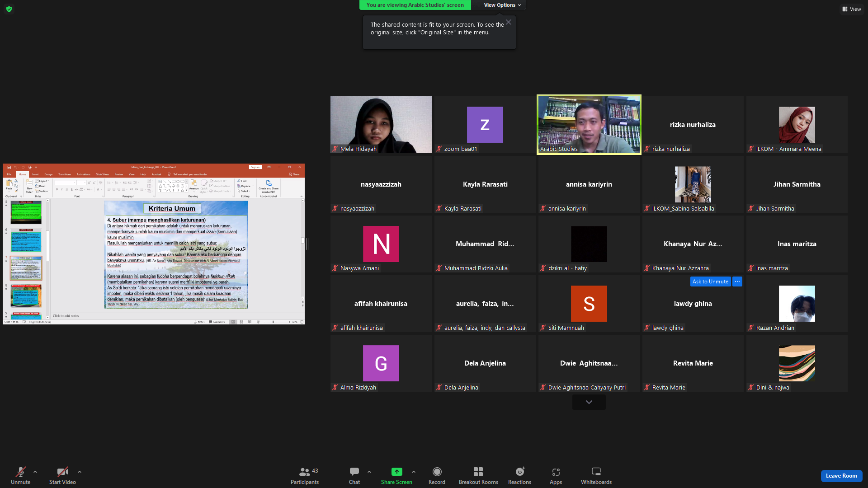Switch PowerPoint to Slide Sorter view
This screenshot has height=488, width=868.
[241, 322]
